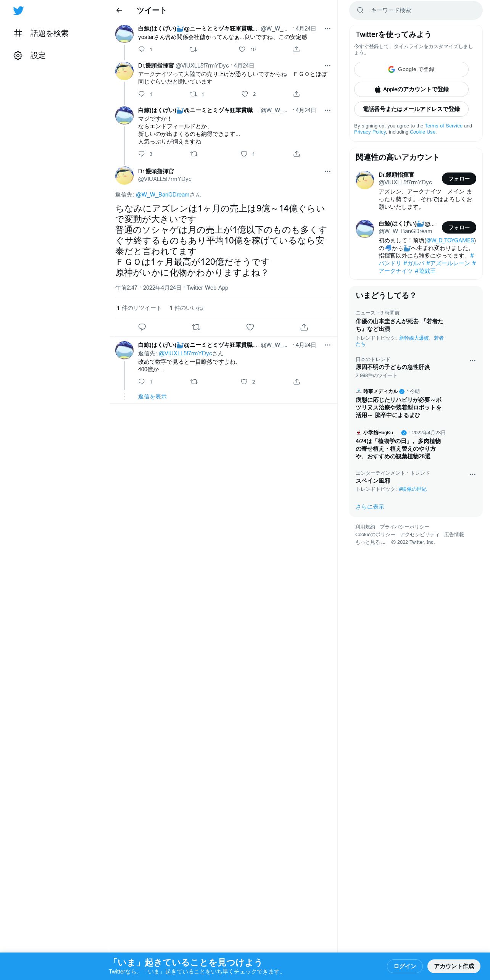This screenshot has width=490, height=980.
Task: Open more options on the マジですか！ tweet
Action: click(x=327, y=110)
